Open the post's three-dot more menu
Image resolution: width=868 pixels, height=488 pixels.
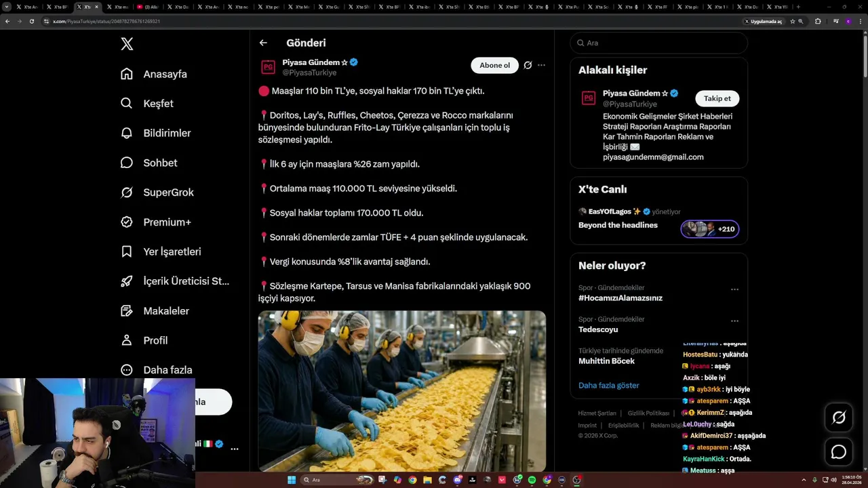pyautogui.click(x=541, y=65)
